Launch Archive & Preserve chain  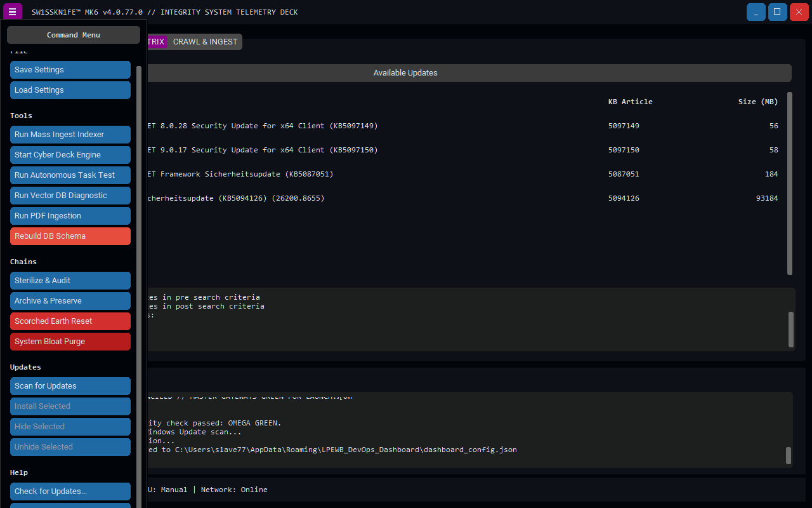tap(70, 301)
